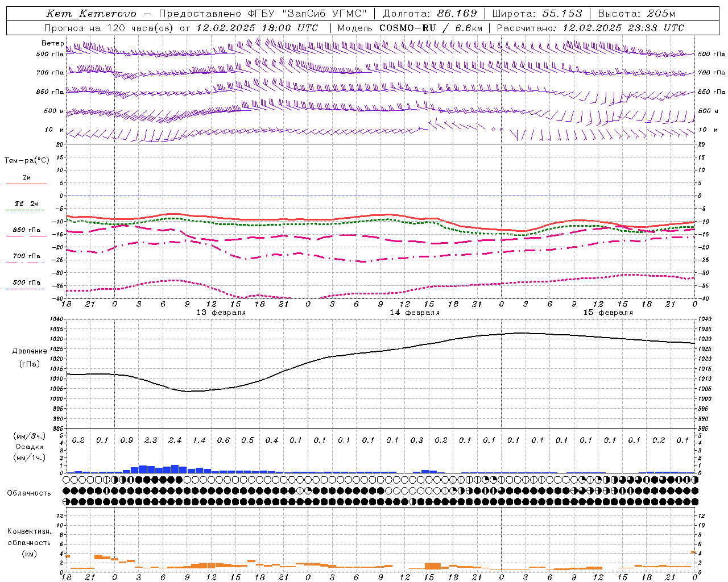728x582 pixels.
Task: Click the 0.5 precipitation value
Action: point(247,440)
